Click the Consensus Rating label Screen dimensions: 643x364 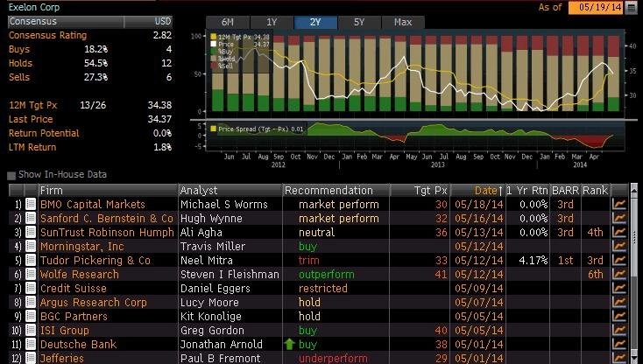[48, 35]
